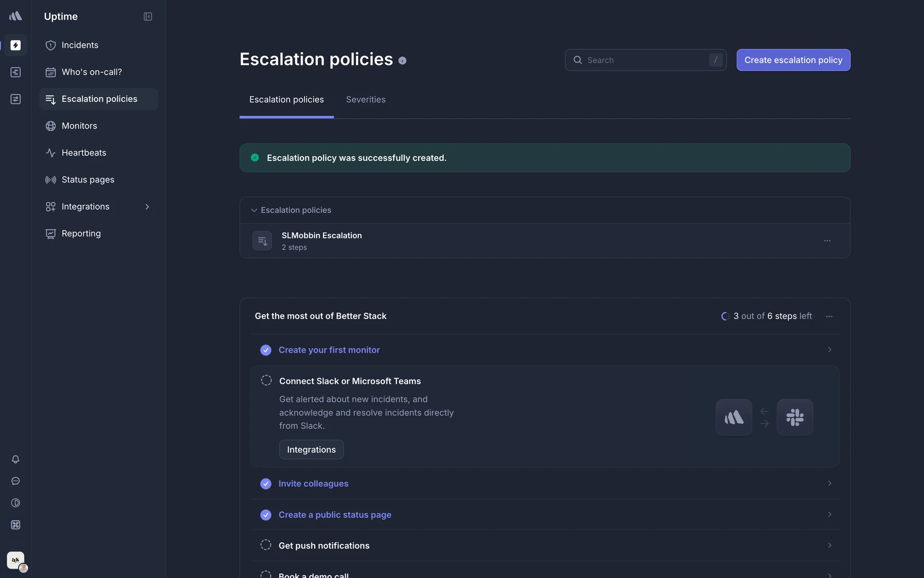This screenshot has width=924, height=578.
Task: Open SLMobbin Escalation three-dot menu
Action: coord(827,241)
